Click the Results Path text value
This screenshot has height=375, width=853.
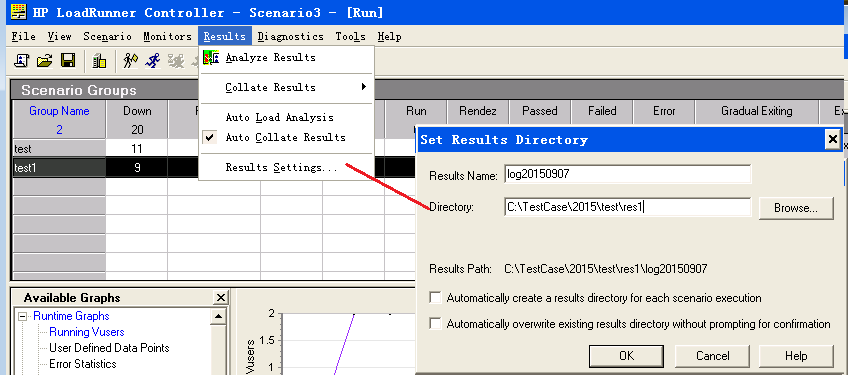(x=605, y=269)
